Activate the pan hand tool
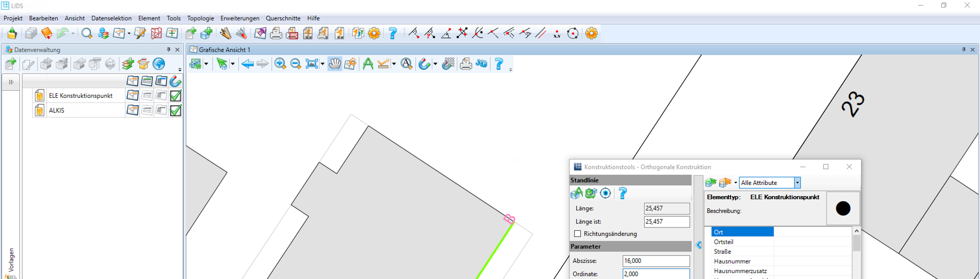980x279 pixels. pos(335,64)
